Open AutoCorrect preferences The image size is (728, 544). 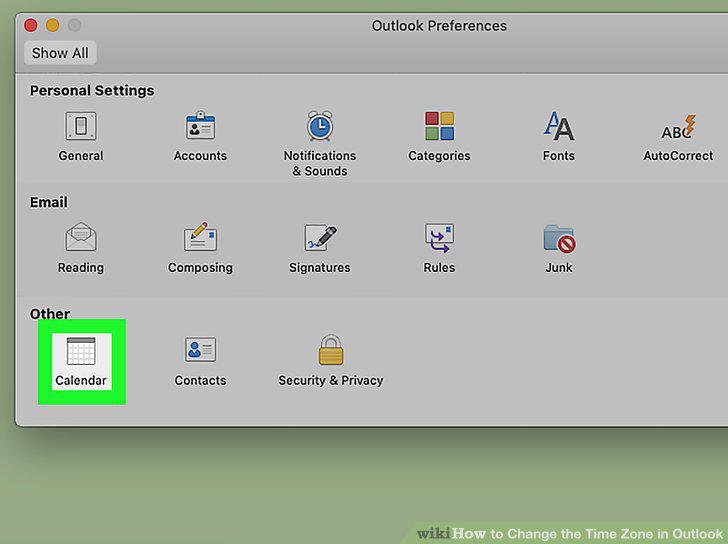[x=678, y=137]
